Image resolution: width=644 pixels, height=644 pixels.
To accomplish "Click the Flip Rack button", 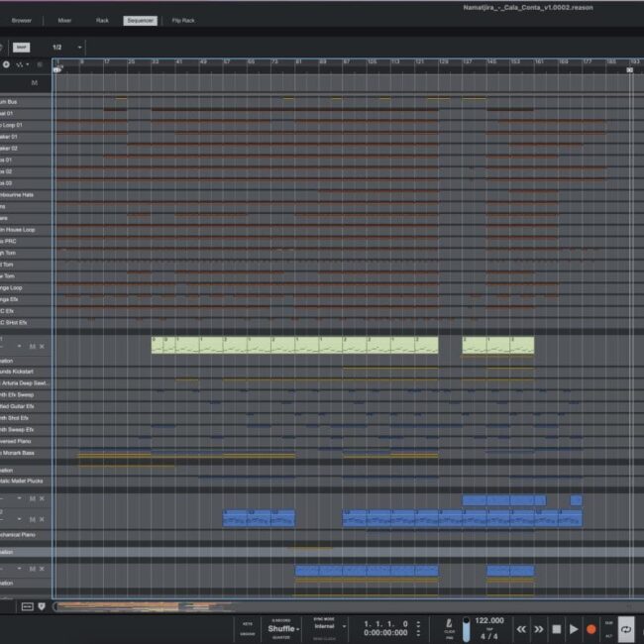I will [x=183, y=20].
